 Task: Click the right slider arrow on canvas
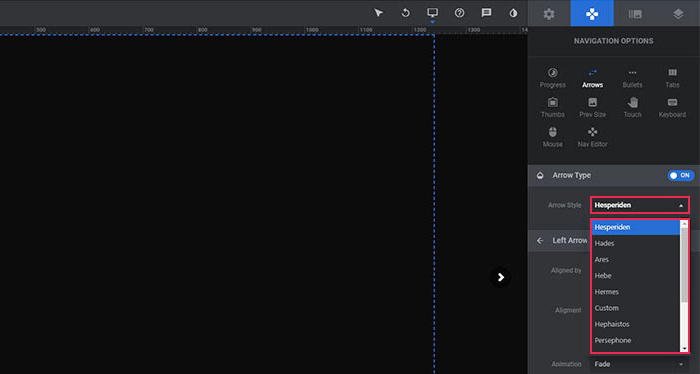point(500,277)
